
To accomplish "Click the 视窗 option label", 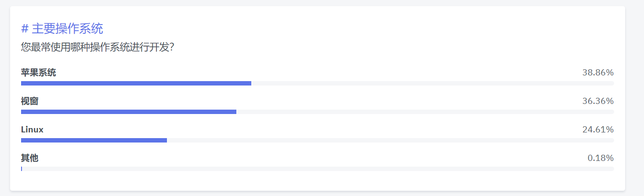I will (x=29, y=101).
